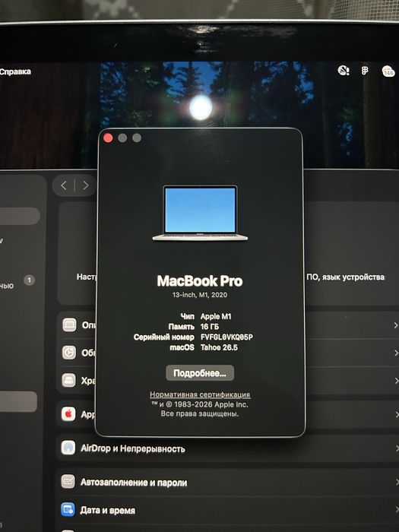Screen dimensions: 399x532
Task: Go back with the left chevron
Action: tap(63, 185)
